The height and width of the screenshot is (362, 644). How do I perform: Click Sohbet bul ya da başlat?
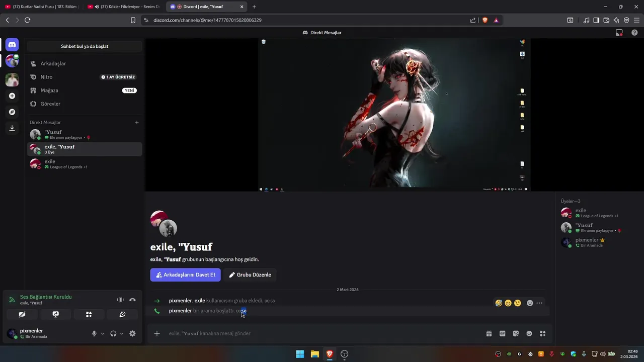85,46
